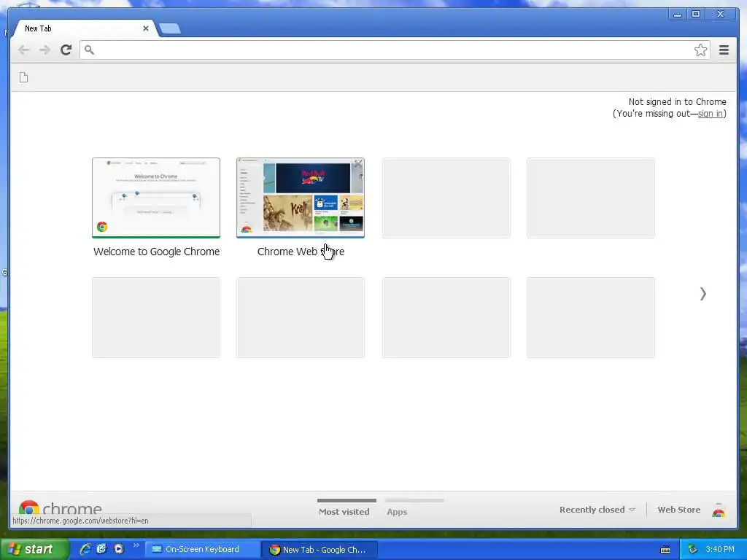Close the New Tab tab
This screenshot has width=747, height=560.
point(146,28)
